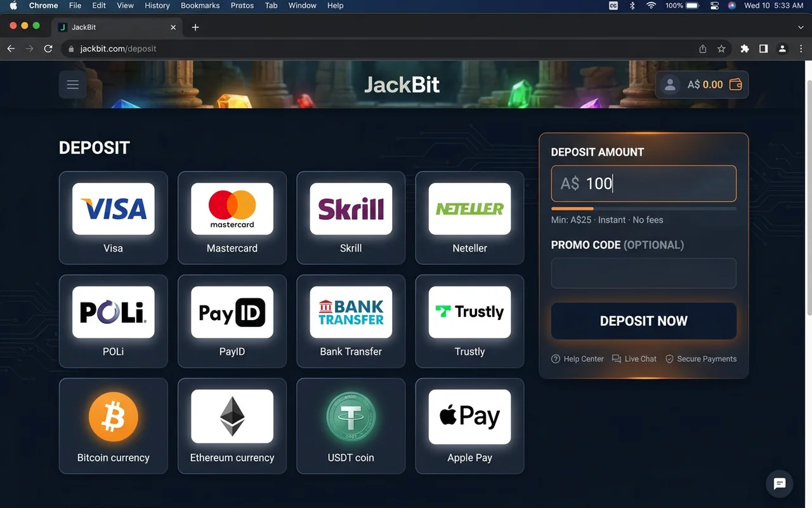Viewport: 812px width, 508px height.
Task: Toggle Chrome side panel icon
Action: click(764, 49)
